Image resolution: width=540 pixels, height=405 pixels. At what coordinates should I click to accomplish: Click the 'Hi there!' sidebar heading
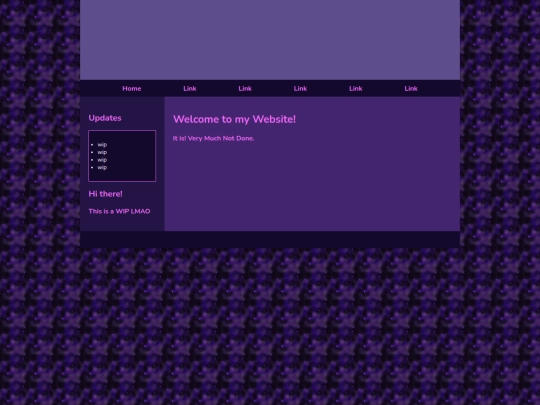point(105,194)
